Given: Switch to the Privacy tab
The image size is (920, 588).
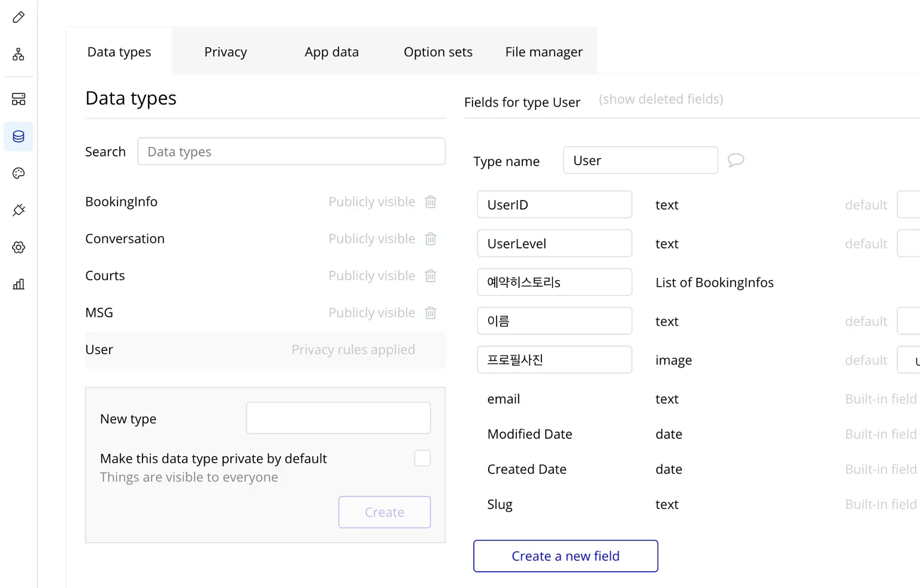Looking at the screenshot, I should click(225, 52).
